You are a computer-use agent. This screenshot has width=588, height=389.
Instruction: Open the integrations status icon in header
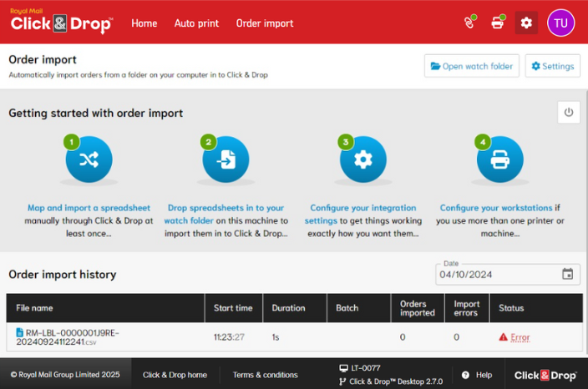[470, 23]
